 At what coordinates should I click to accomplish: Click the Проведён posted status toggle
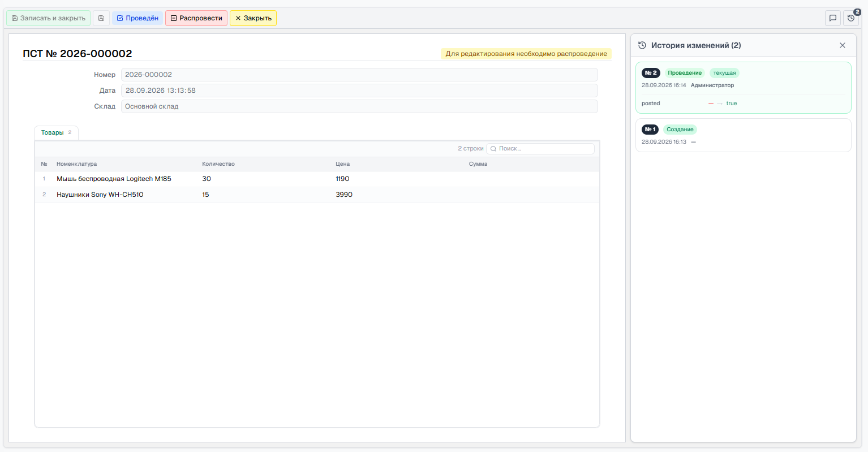coord(137,18)
